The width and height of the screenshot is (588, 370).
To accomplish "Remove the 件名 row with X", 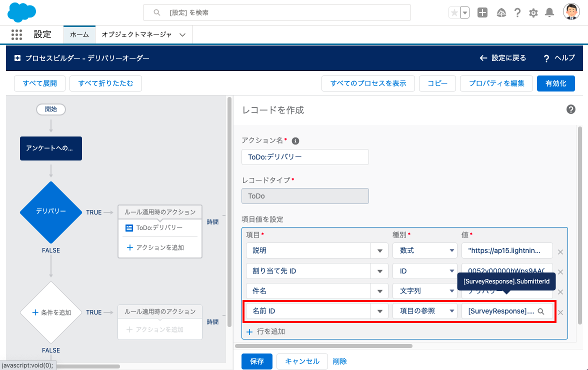I will tap(560, 291).
